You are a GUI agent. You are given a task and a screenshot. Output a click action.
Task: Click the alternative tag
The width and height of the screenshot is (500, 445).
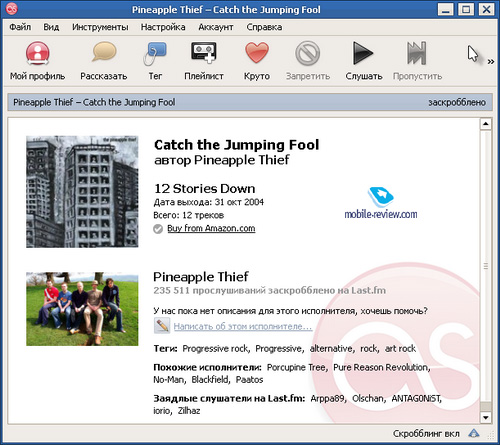coord(331,349)
